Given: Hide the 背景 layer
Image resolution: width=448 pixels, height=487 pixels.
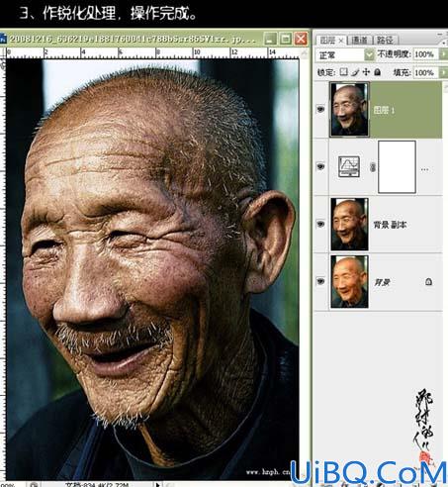Looking at the screenshot, I should 320,281.
